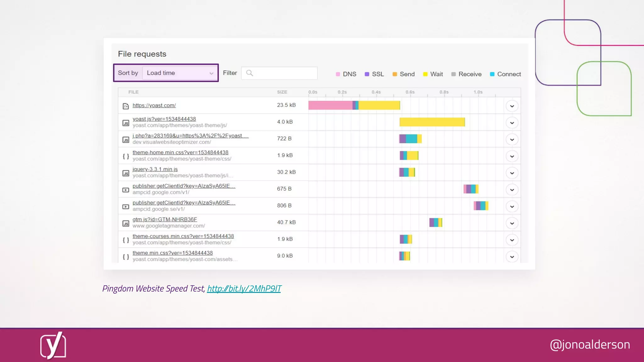This screenshot has width=644, height=362.
Task: Click the CSS braces icon for theme-home.min.css
Action: [126, 156]
